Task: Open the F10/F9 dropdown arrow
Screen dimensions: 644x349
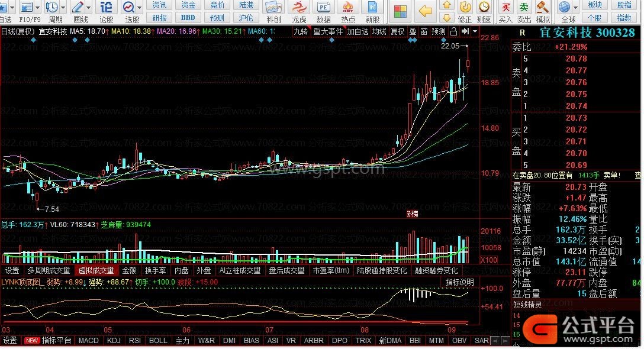Action: pos(38,8)
